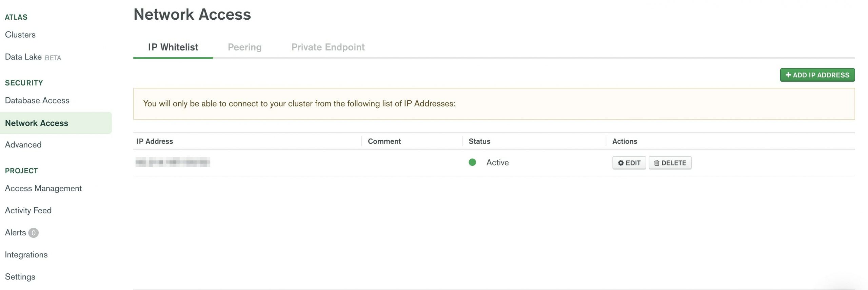Select Network Access in the sidebar
The height and width of the screenshot is (290, 868).
click(37, 123)
